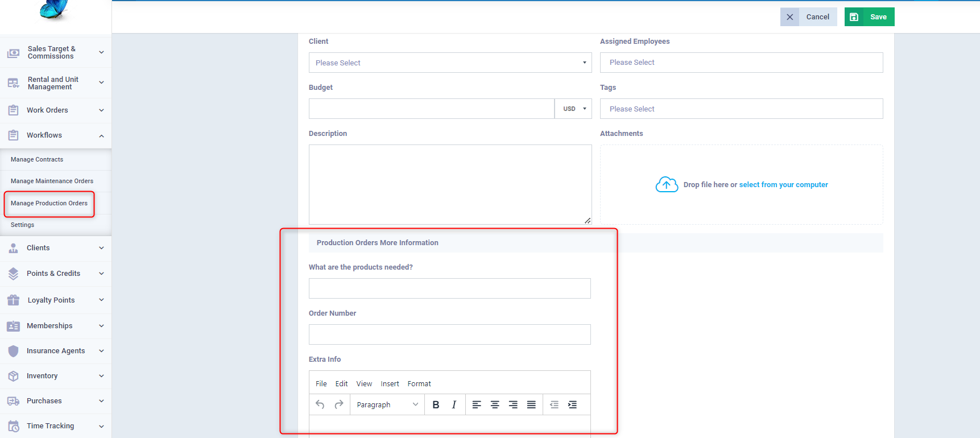Open Manage Production Orders in sidebar

[49, 203]
